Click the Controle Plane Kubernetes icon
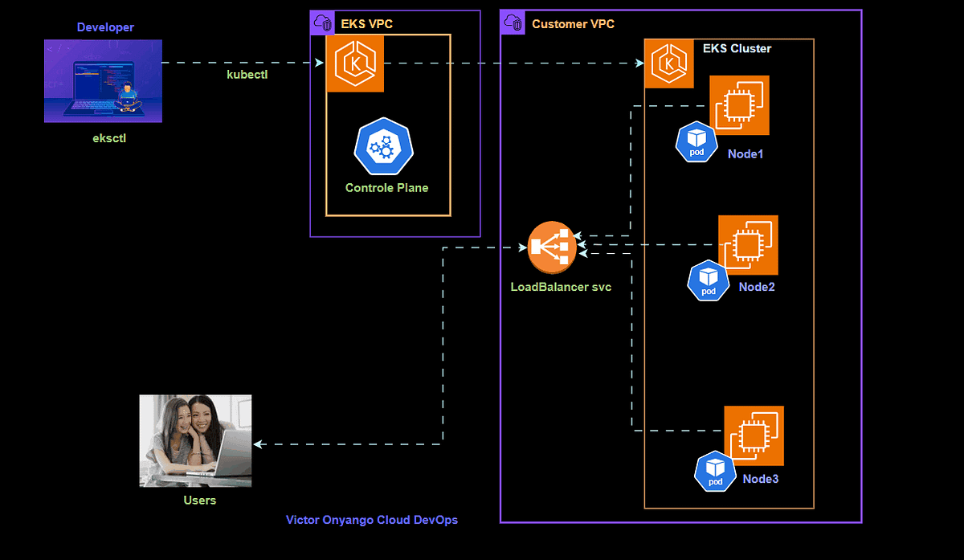Image resolution: width=964 pixels, height=560 pixels. [384, 145]
